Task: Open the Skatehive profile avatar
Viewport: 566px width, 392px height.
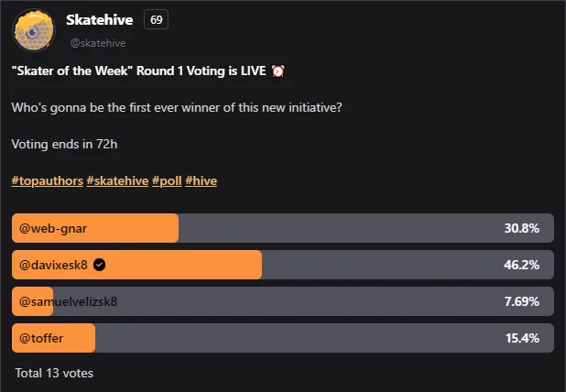Action: (x=34, y=30)
